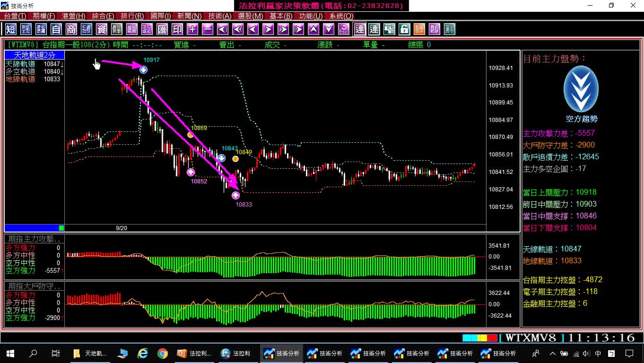Click the 期指大戶防守 panel header
The image size is (644, 363).
point(34,286)
